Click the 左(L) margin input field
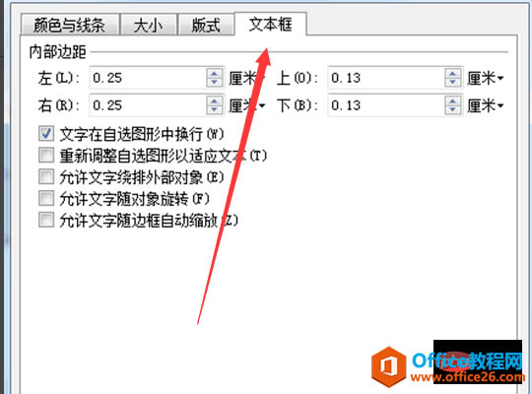 (148, 78)
